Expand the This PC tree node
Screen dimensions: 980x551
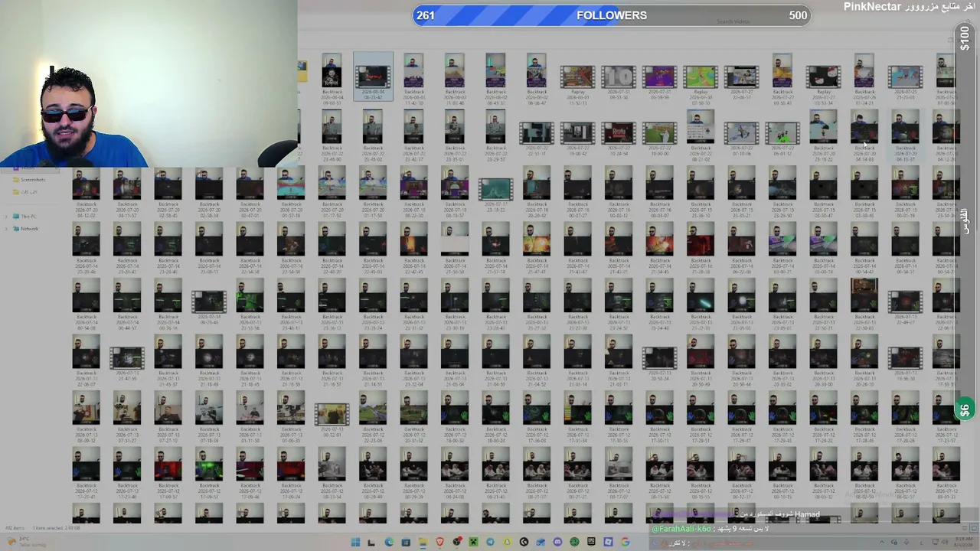(6, 217)
